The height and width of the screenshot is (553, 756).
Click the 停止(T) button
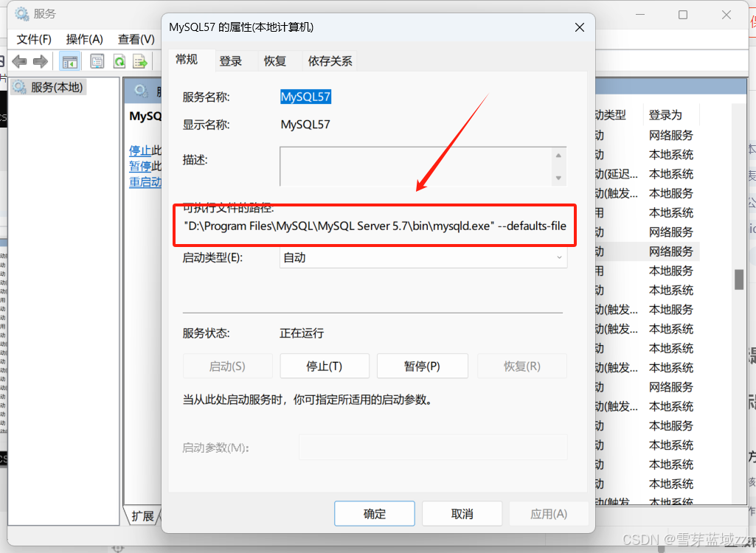pyautogui.click(x=325, y=366)
